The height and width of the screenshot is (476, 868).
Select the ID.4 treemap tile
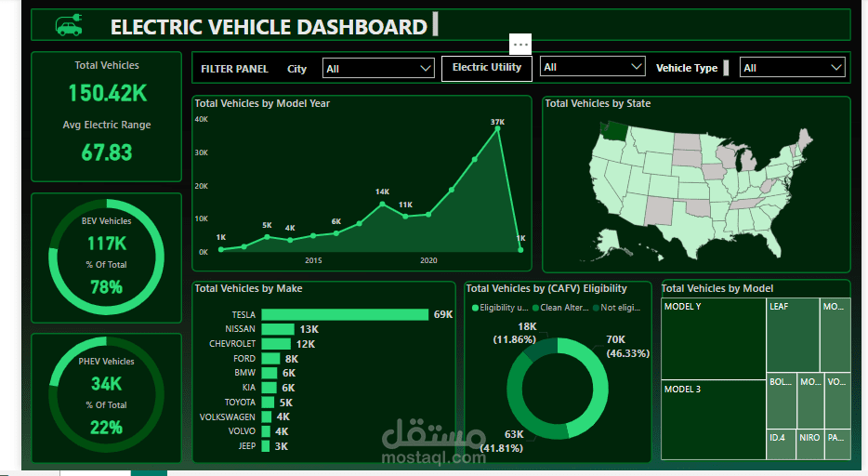pos(781,444)
